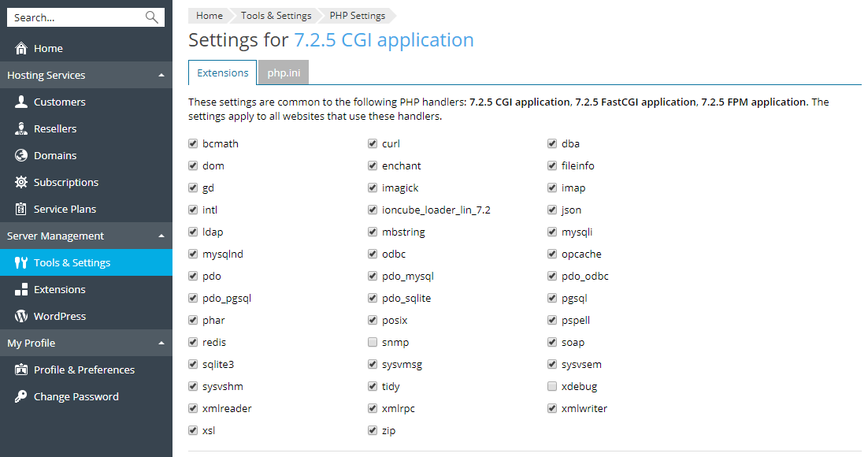868x457 pixels.
Task: Collapse the My Profile section
Action: coord(161,344)
